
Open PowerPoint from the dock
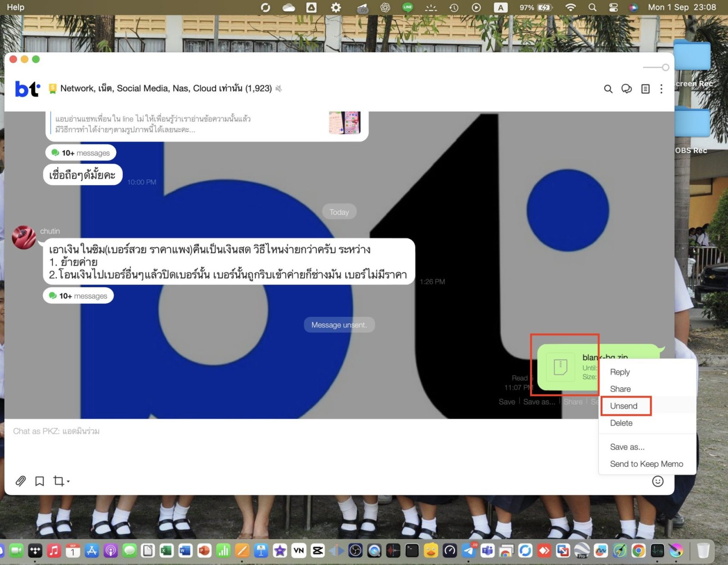204,551
